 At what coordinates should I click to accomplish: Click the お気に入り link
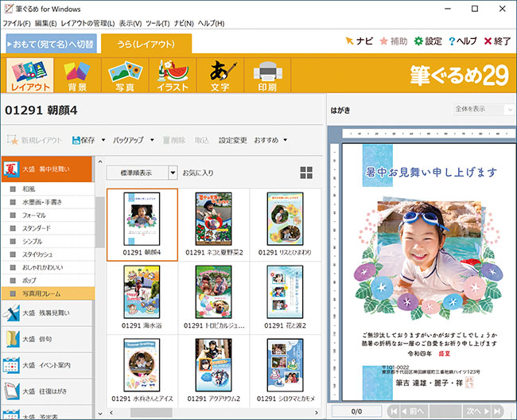pyautogui.click(x=198, y=173)
